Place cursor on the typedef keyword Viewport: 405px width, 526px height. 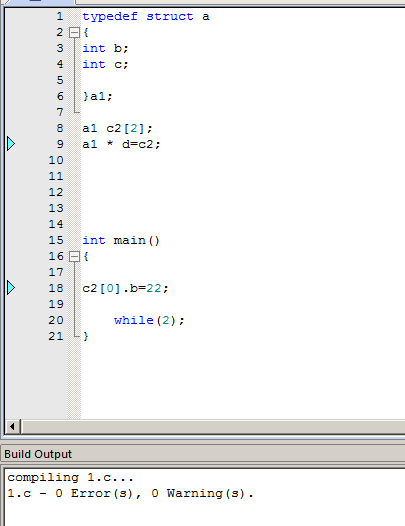[110, 17]
